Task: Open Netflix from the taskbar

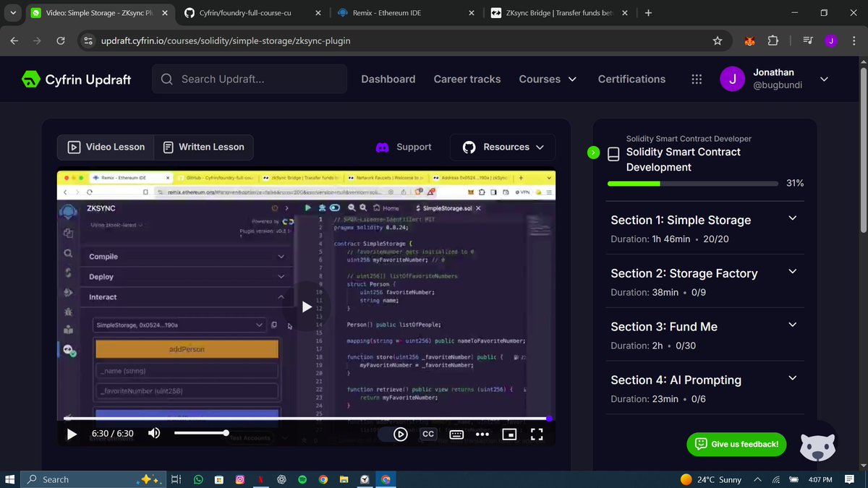Action: [260, 479]
